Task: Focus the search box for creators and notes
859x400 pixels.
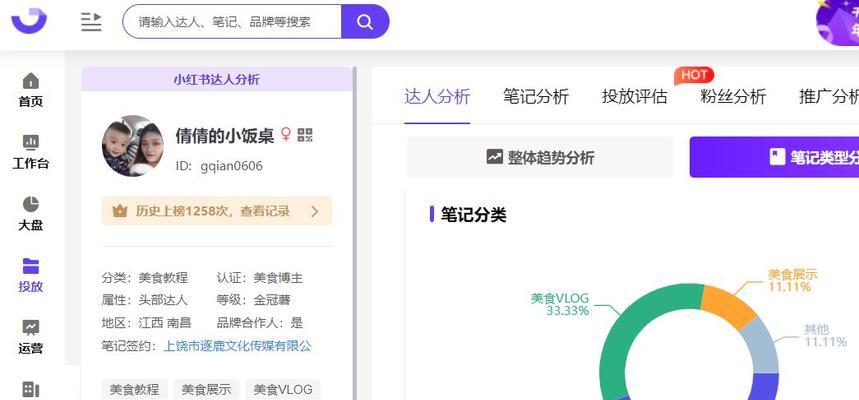Action: [232, 21]
